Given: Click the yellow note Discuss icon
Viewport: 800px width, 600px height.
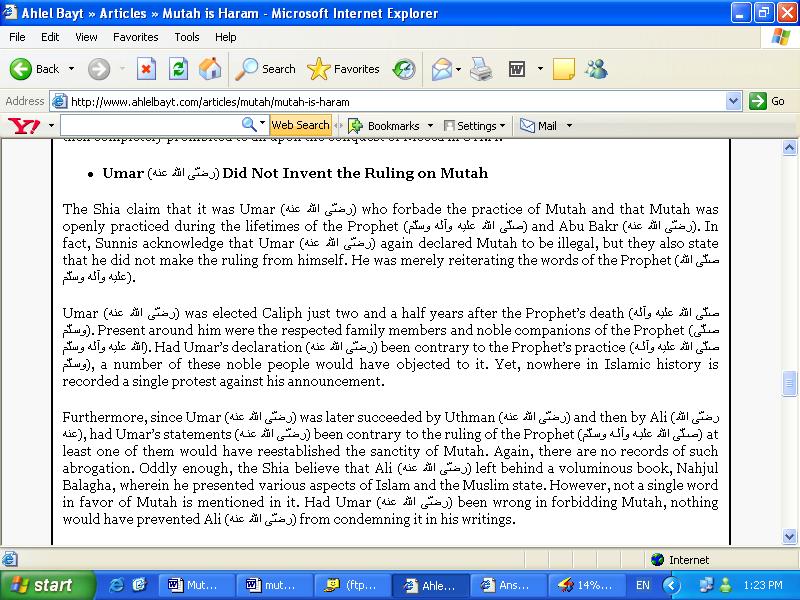Looking at the screenshot, I should [x=564, y=69].
